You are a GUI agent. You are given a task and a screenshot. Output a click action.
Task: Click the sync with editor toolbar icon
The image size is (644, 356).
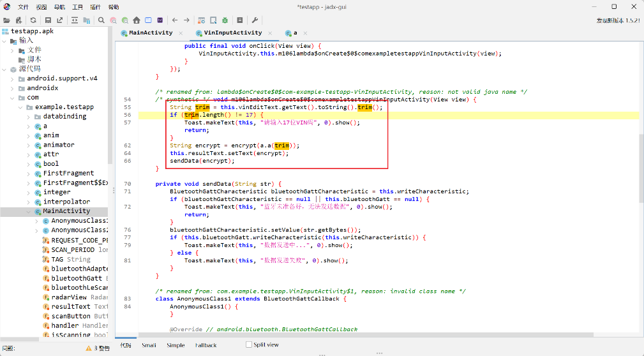coord(74,20)
